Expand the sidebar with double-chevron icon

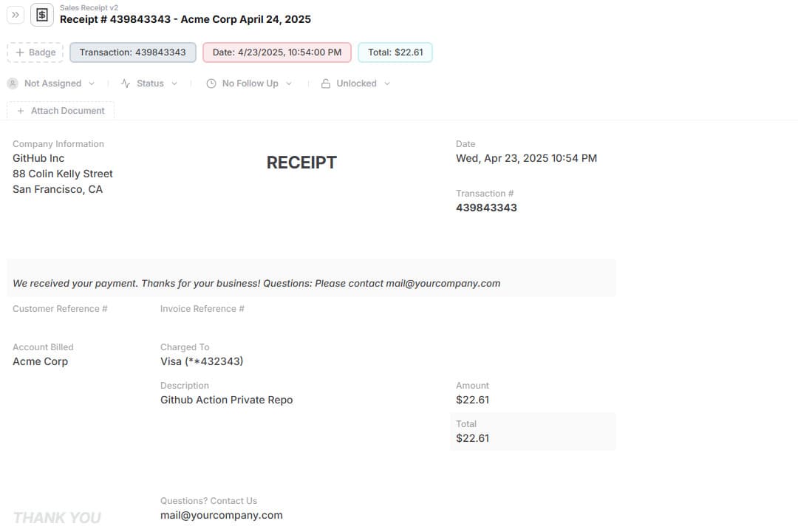point(16,15)
